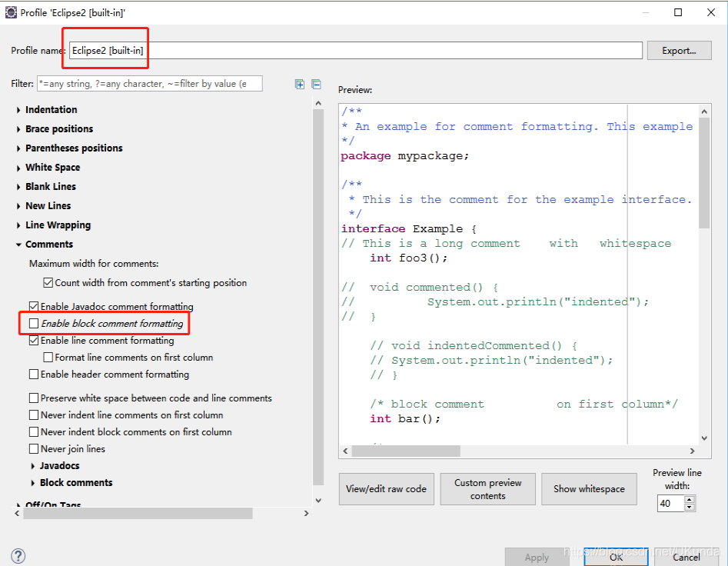Enable block comment formatting checkbox
728x566 pixels.
click(34, 324)
